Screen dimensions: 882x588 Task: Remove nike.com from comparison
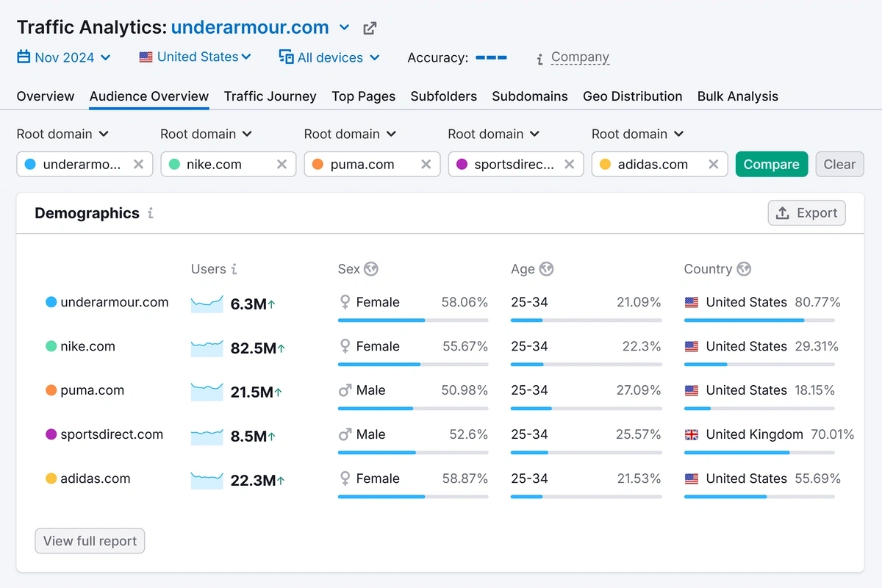[x=282, y=165]
